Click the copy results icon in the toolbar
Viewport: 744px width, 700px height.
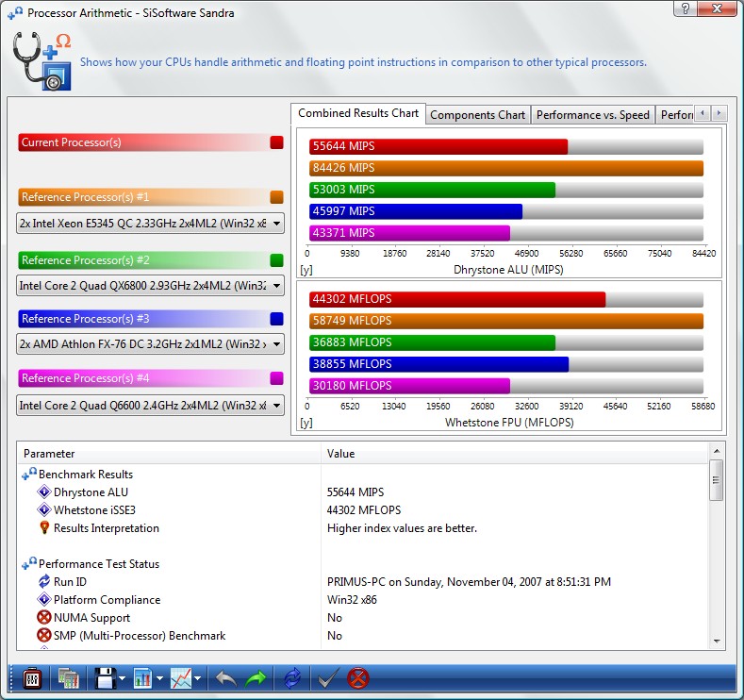click(68, 678)
